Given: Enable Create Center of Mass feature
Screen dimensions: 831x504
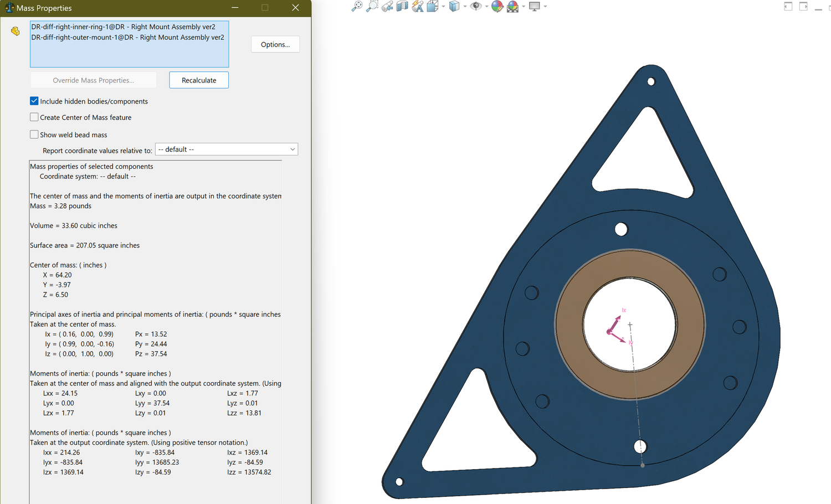Looking at the screenshot, I should pyautogui.click(x=34, y=117).
